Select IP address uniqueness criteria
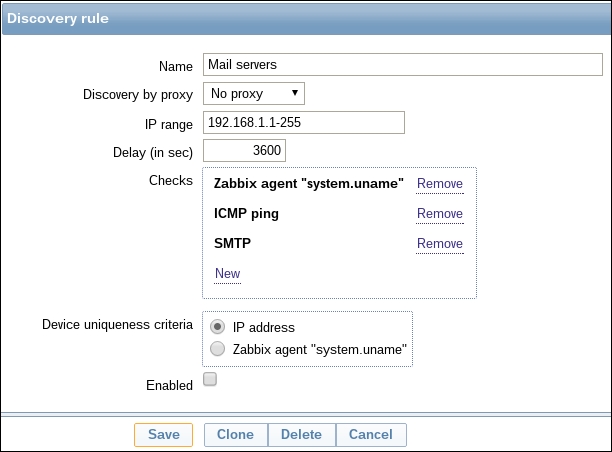Viewport: 612px width, 452px height. coord(217,327)
